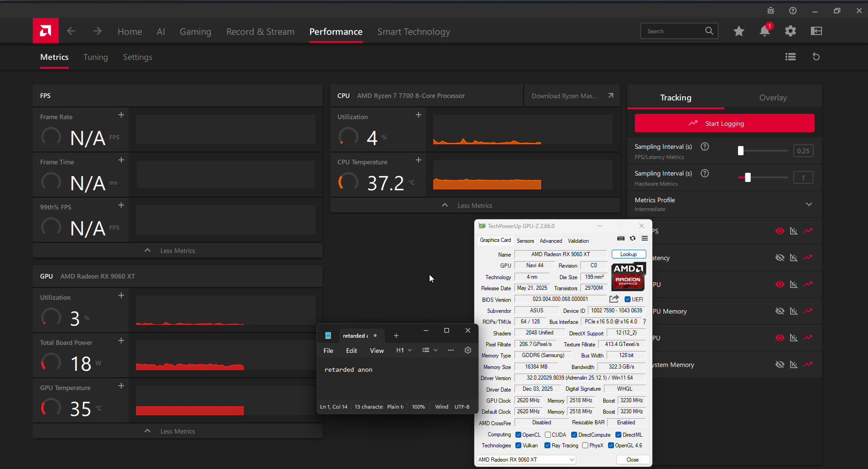The width and height of the screenshot is (868, 469).
Task: Toggle DirectML checkbox in GPU-Z
Action: 618,434
